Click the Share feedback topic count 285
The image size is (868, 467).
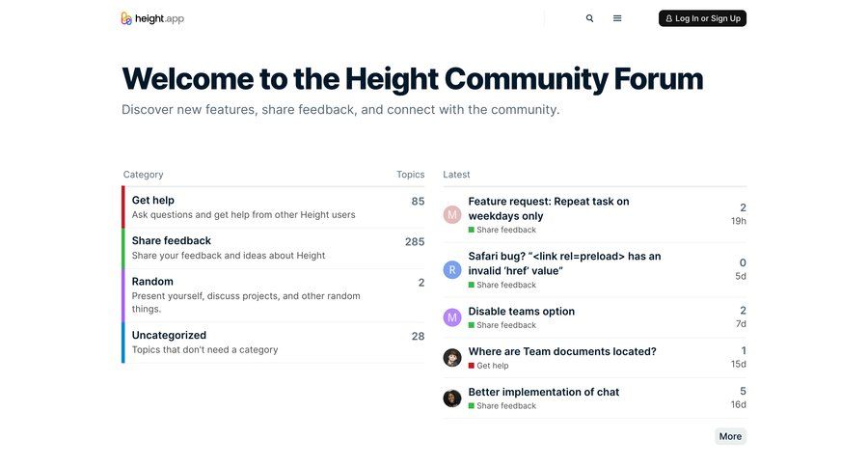[x=415, y=241]
